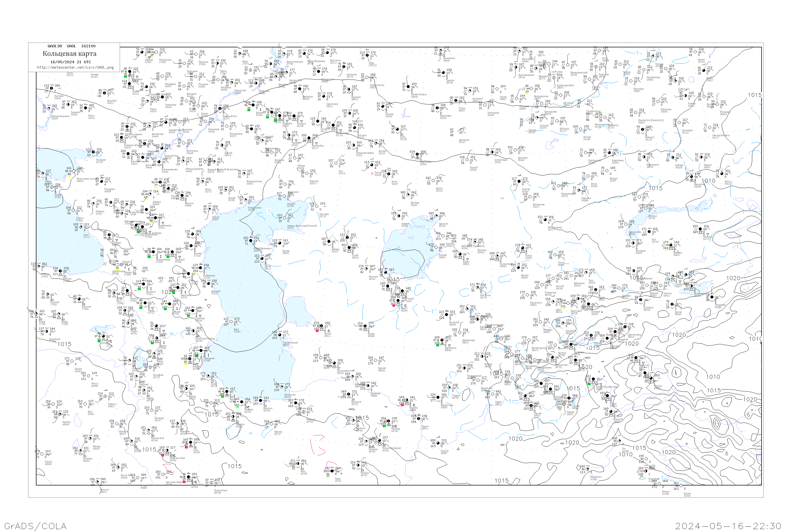798x532 pixels.
Task: Click the QAOL98 UAOL 162100 header code
Action: tap(71, 46)
